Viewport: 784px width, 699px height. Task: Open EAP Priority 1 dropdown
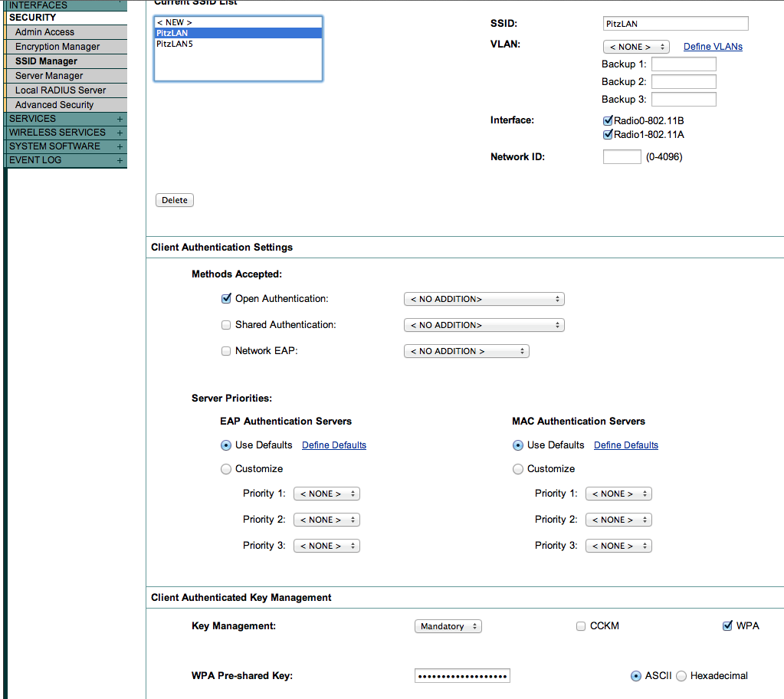pyautogui.click(x=326, y=494)
